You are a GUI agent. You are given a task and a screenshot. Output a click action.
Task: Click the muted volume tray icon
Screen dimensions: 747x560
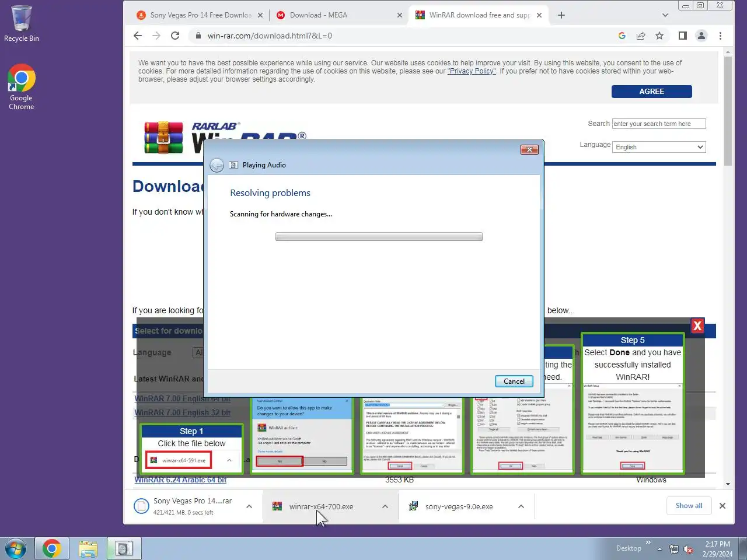[x=688, y=549]
